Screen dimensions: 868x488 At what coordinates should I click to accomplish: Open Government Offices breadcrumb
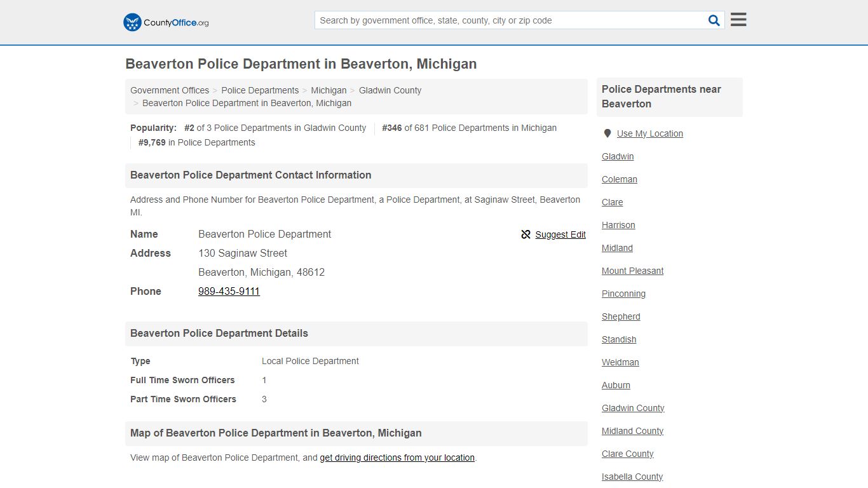170,90
